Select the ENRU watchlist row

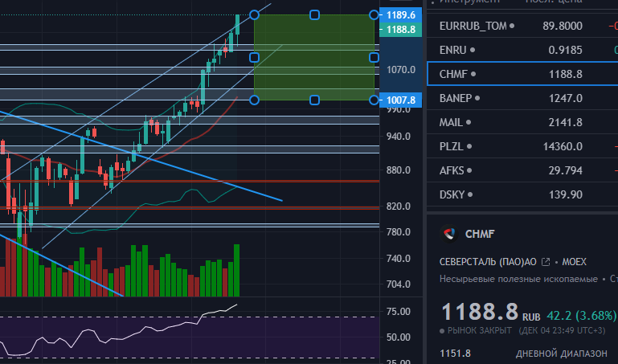point(522,50)
